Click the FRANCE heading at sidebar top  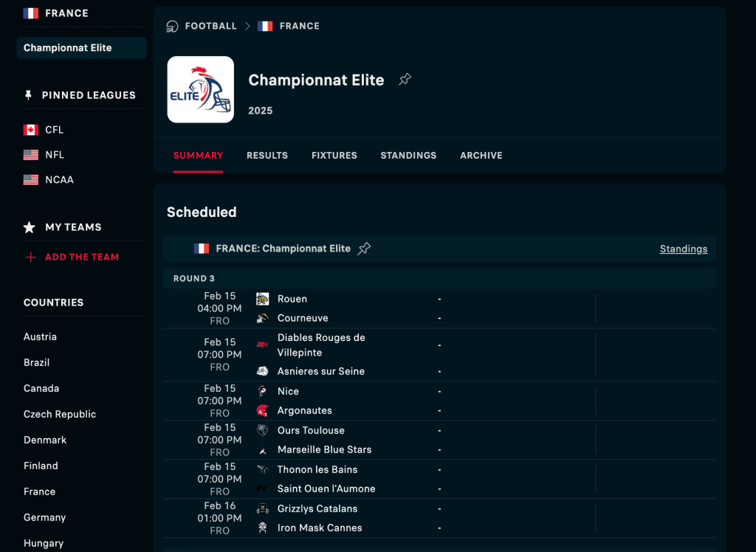coord(66,13)
